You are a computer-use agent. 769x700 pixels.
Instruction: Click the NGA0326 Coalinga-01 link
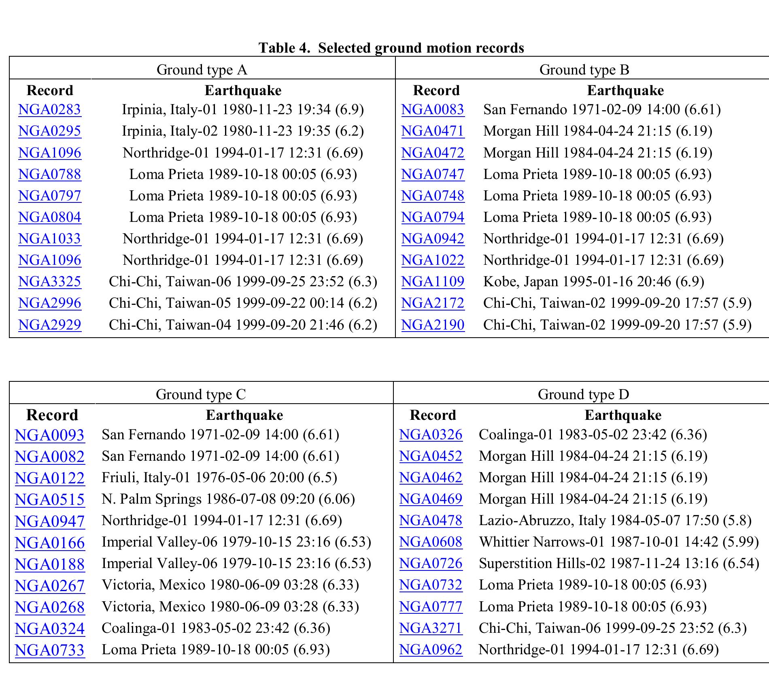pos(431,434)
